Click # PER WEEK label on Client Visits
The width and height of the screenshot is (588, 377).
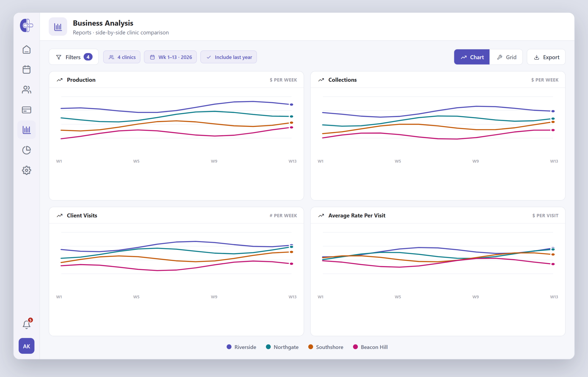[283, 215]
